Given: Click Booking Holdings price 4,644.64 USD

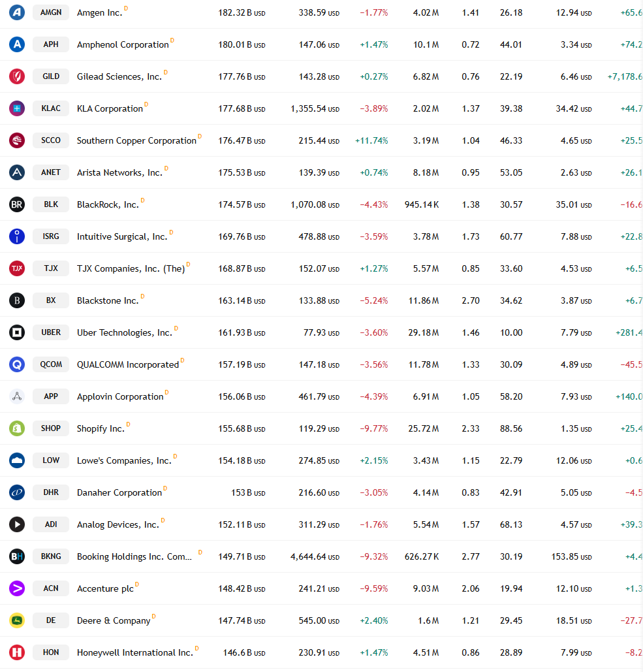Looking at the screenshot, I should [x=315, y=556].
